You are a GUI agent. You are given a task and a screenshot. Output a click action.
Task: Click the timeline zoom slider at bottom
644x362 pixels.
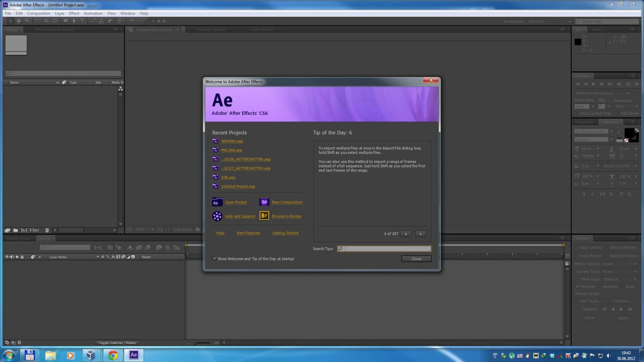point(202,343)
